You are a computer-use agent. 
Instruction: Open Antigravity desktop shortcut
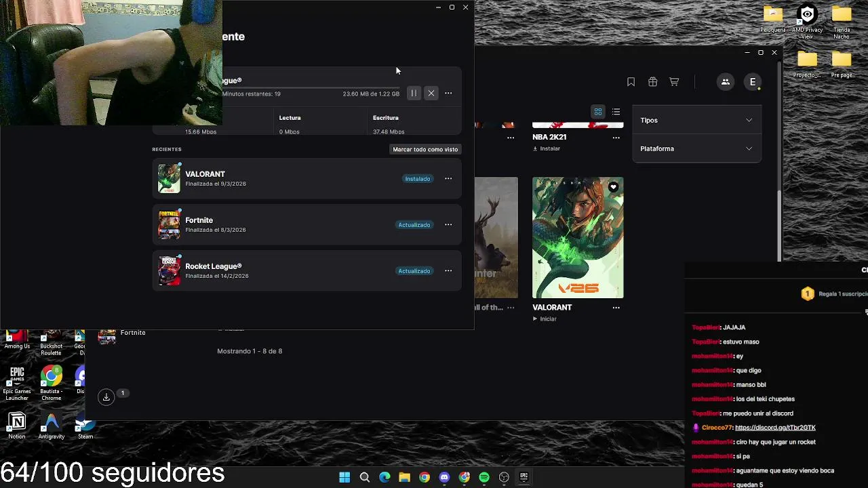point(52,426)
